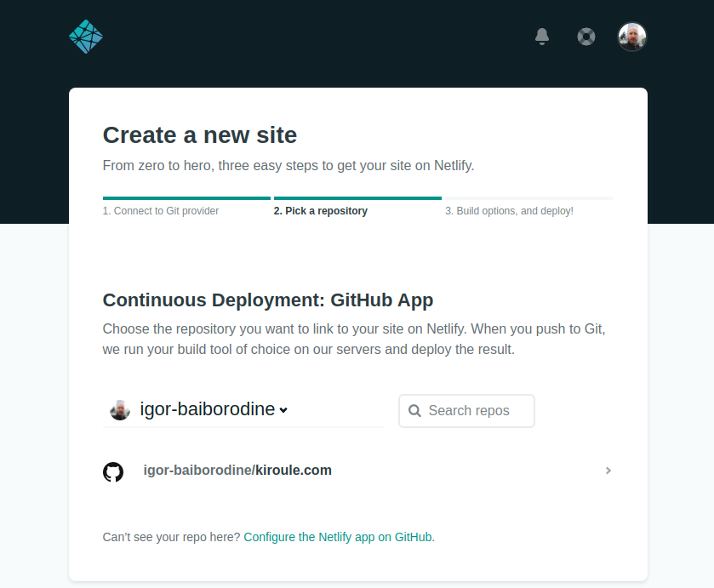Open the support lifebuoy icon
The width and height of the screenshot is (714, 588).
(x=586, y=37)
